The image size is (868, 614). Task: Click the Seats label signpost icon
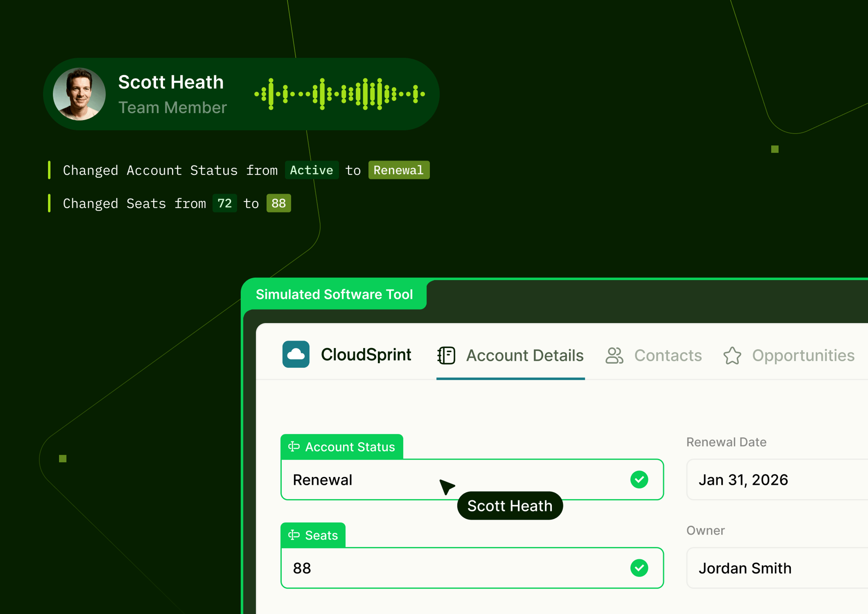(x=294, y=535)
